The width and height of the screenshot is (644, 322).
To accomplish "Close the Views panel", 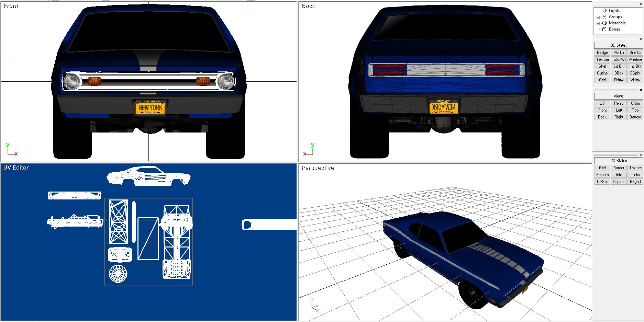I will coord(641,90).
